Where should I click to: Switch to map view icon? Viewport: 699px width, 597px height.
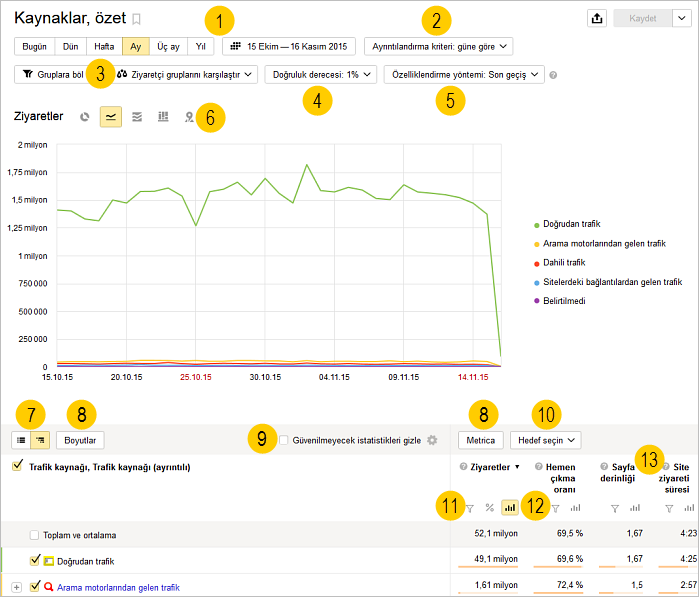[189, 117]
